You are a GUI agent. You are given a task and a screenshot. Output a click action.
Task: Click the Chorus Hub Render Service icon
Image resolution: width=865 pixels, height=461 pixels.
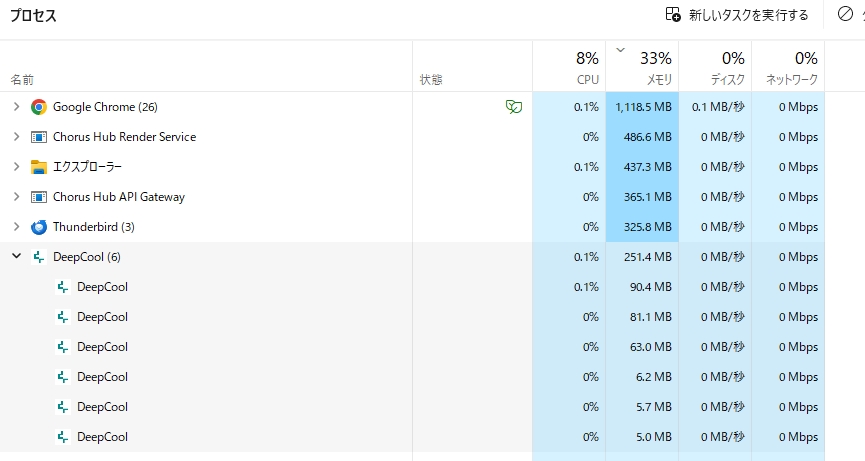tap(39, 137)
